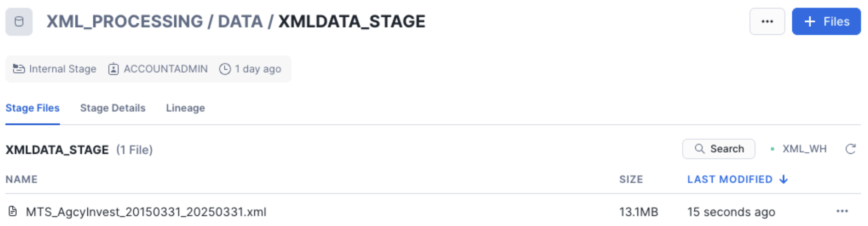868x226 pixels.
Task: Sort files by the Name column
Action: [x=22, y=180]
